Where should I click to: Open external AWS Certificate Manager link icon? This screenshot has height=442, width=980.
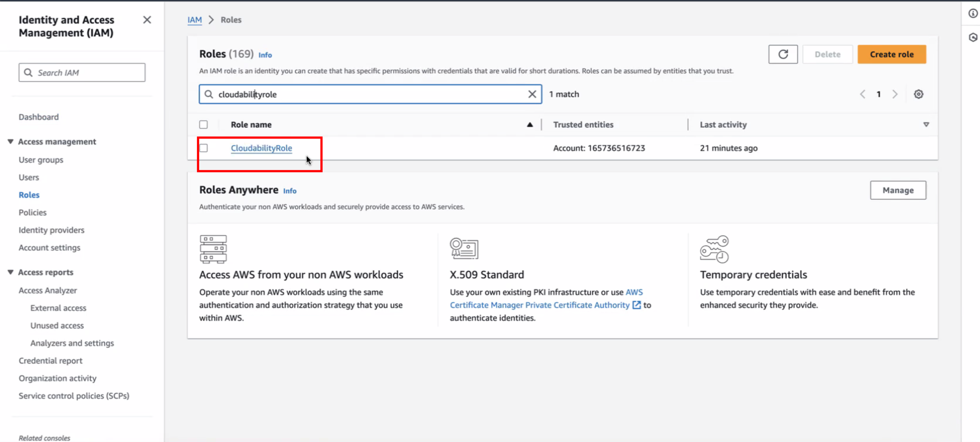(636, 305)
